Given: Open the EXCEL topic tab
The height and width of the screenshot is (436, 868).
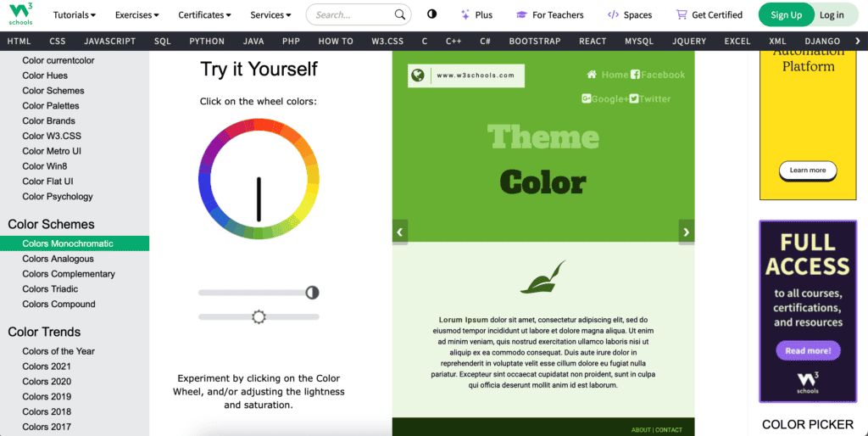Looking at the screenshot, I should click(x=737, y=41).
